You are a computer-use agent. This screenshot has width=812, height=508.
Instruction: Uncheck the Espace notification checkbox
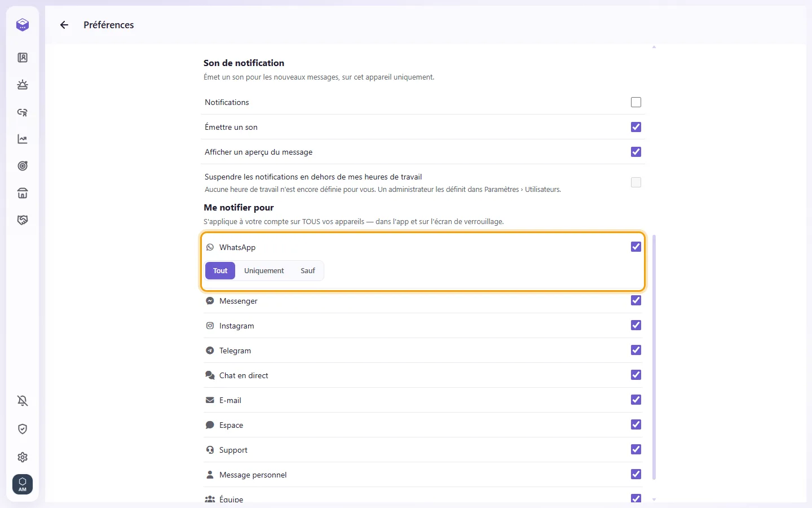click(x=636, y=424)
